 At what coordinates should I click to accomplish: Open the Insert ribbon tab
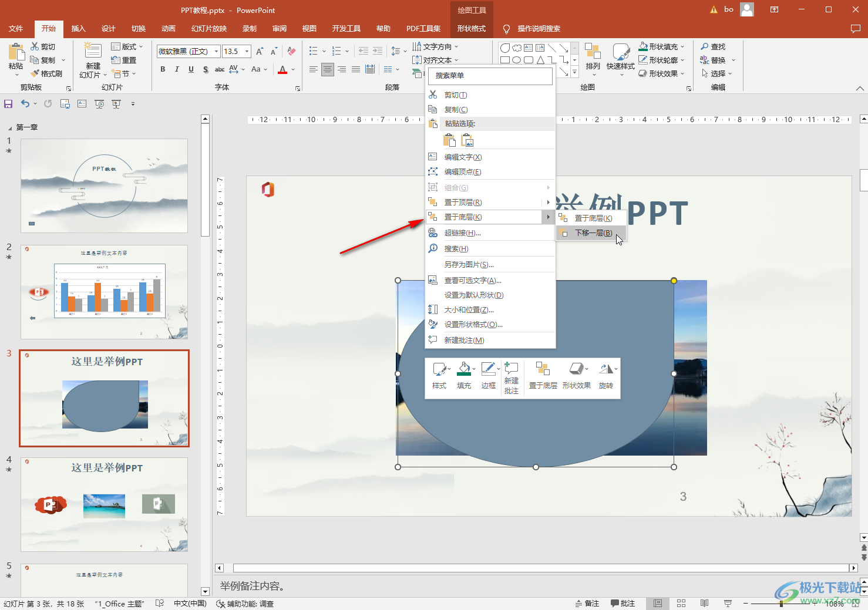[x=78, y=28]
